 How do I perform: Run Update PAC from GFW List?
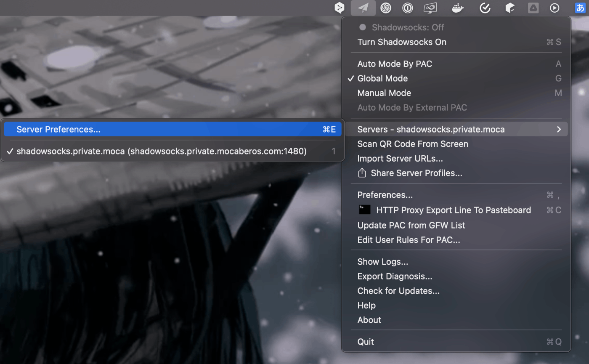456,225
